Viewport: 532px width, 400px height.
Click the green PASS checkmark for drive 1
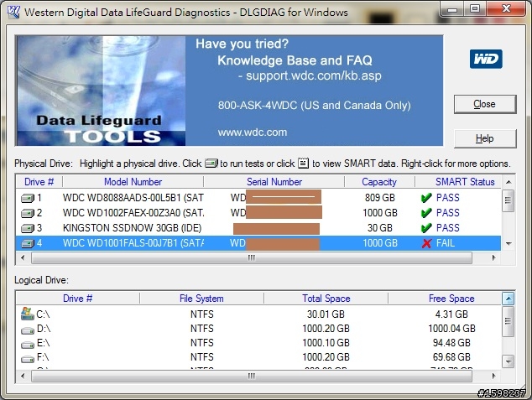click(426, 198)
